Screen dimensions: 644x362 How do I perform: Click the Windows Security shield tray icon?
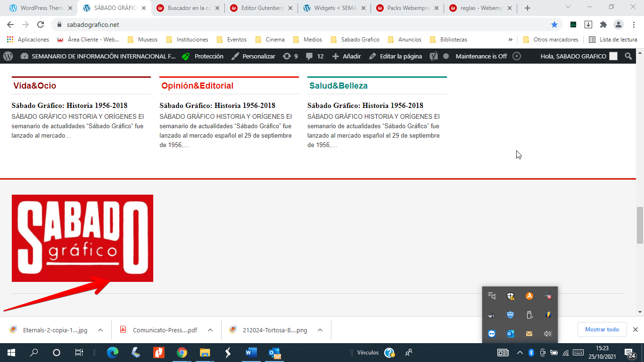[x=510, y=296]
